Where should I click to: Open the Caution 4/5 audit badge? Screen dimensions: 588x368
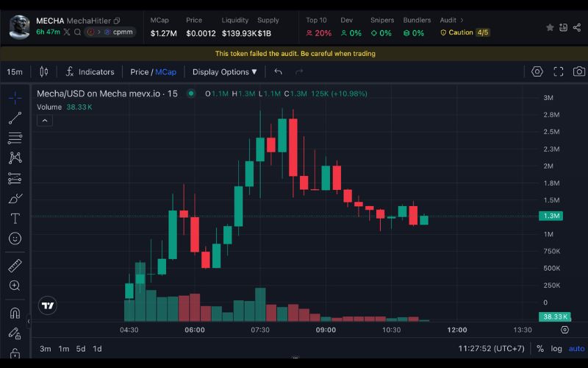pyautogui.click(x=465, y=32)
